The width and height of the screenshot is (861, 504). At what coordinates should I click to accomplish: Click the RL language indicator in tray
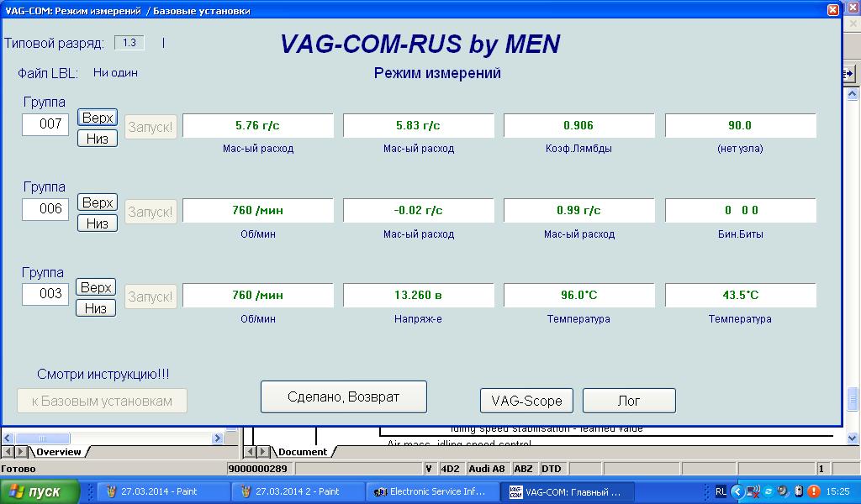click(x=721, y=491)
